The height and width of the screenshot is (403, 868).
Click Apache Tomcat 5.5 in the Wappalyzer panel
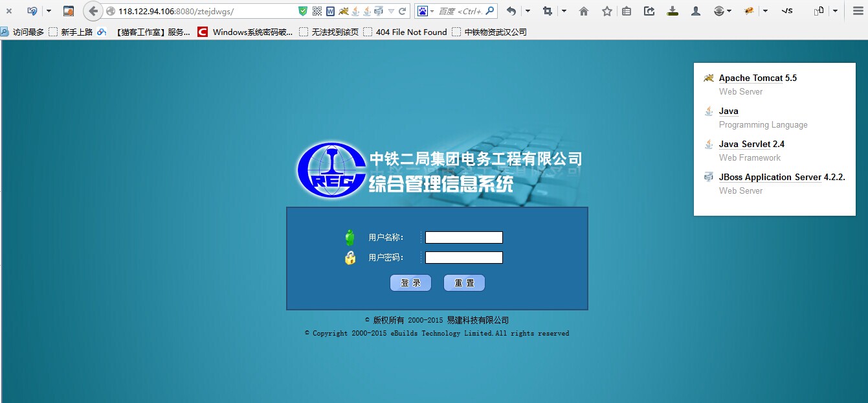[758, 78]
